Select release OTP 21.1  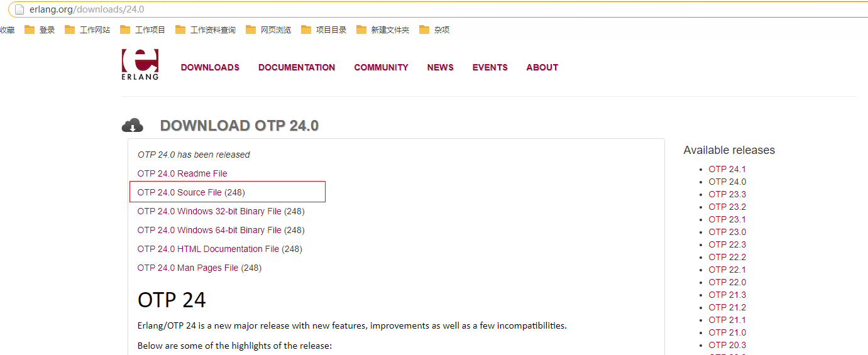click(727, 320)
